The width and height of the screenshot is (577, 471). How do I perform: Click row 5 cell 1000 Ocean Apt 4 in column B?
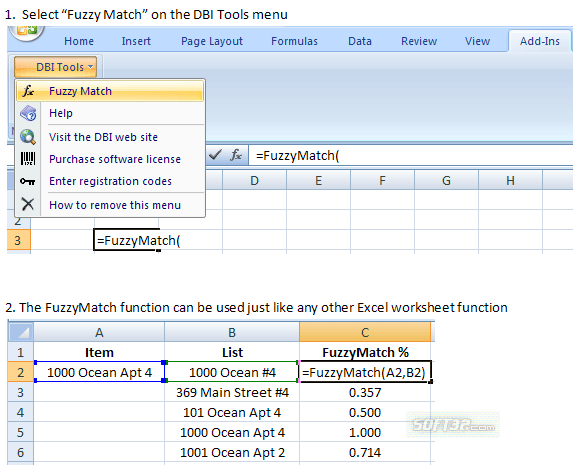[x=232, y=432]
